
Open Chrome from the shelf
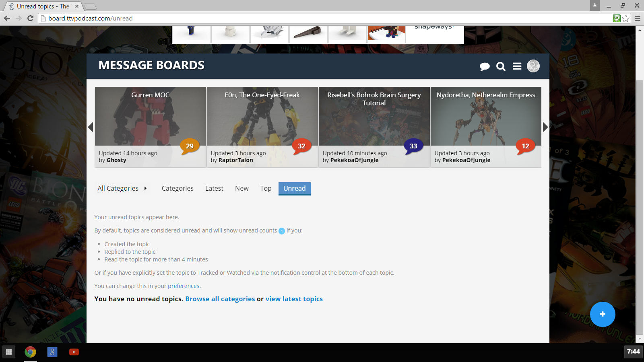point(30,352)
